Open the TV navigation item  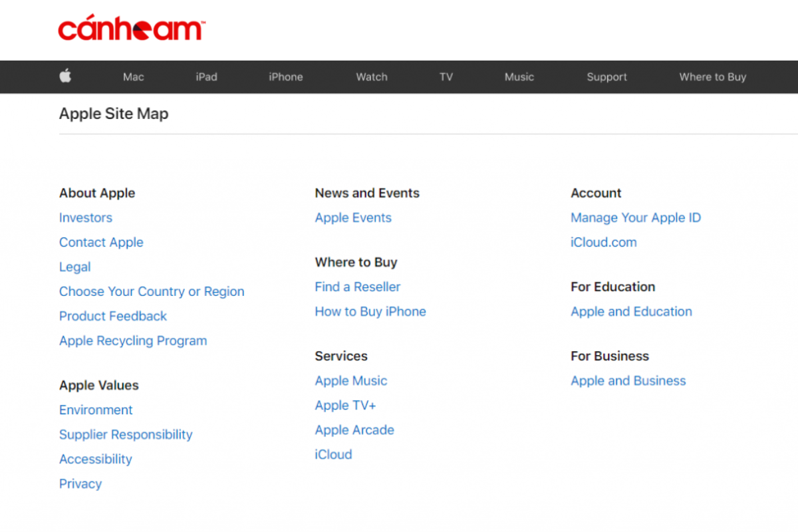446,77
